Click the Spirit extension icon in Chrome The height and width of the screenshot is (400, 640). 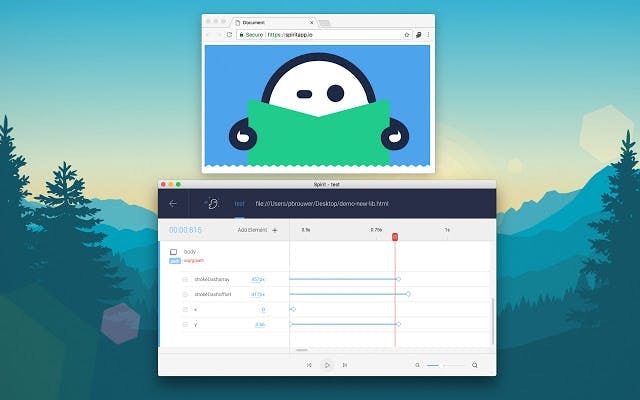point(418,35)
